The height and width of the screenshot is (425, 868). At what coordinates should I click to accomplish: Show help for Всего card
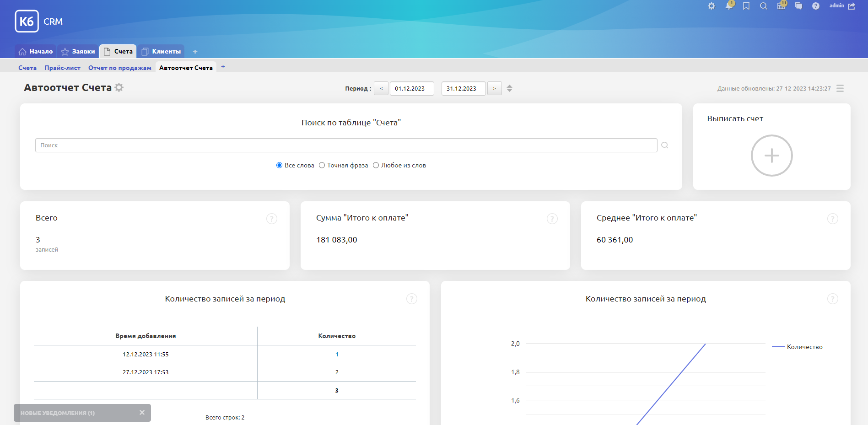point(272,219)
